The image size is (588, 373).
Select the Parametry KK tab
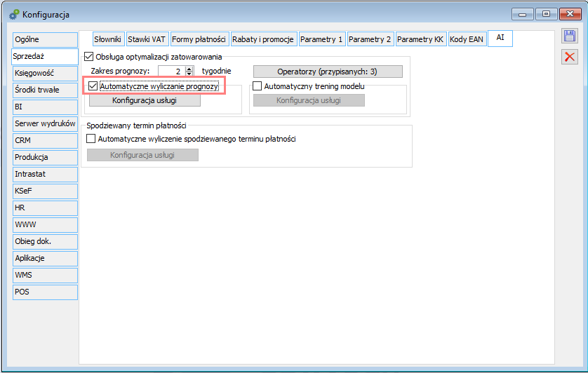pyautogui.click(x=420, y=39)
